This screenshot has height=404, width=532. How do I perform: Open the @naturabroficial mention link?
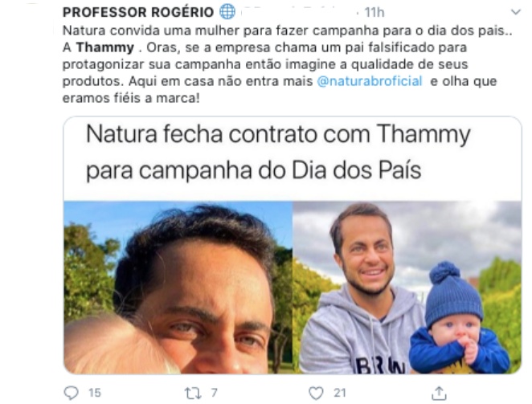[x=370, y=81]
